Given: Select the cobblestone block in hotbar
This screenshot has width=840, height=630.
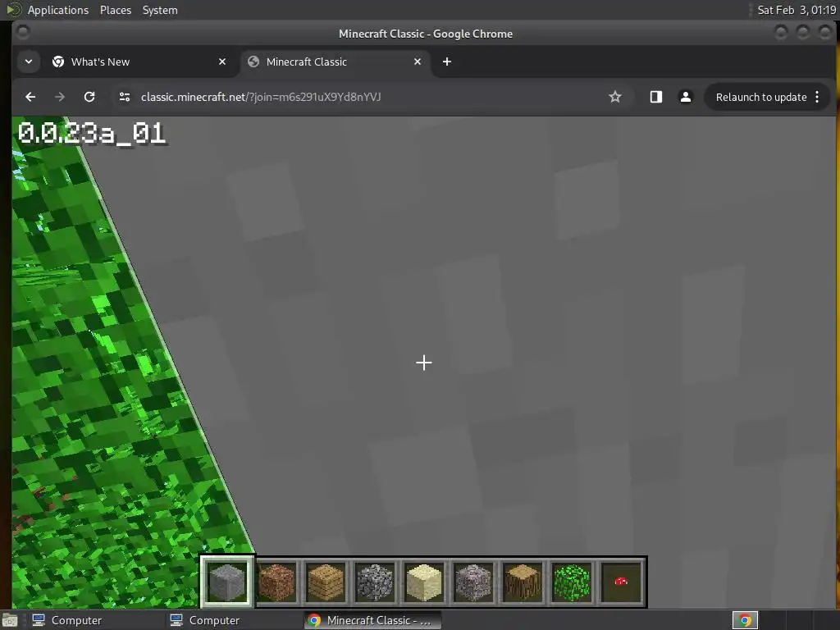Looking at the screenshot, I should (375, 582).
